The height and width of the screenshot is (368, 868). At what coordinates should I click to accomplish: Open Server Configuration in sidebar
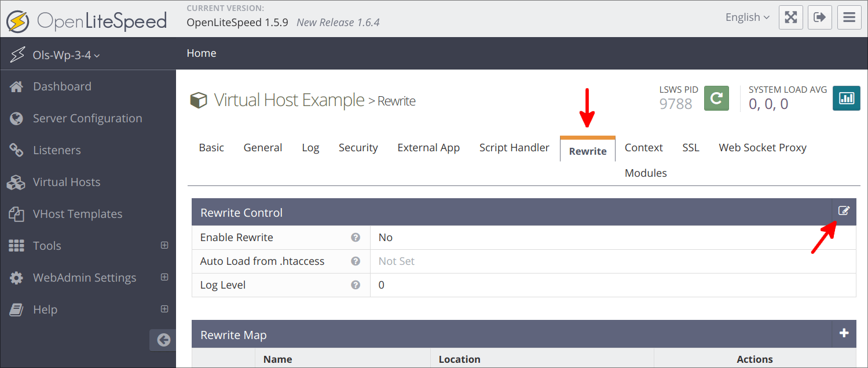(87, 118)
